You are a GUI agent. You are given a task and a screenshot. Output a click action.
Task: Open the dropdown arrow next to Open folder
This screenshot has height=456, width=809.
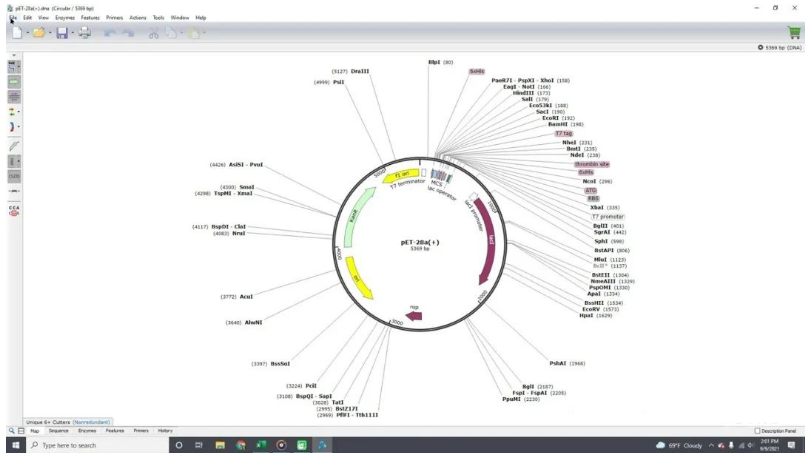[52, 33]
